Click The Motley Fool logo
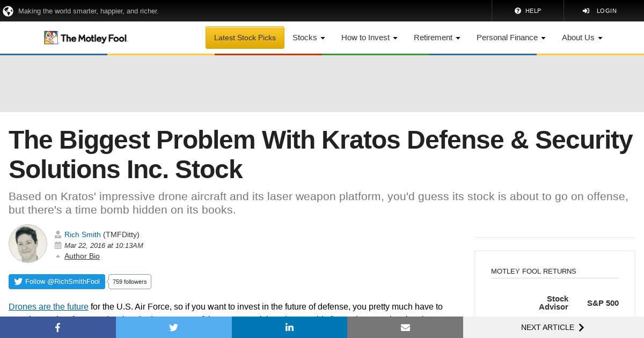 click(x=86, y=38)
